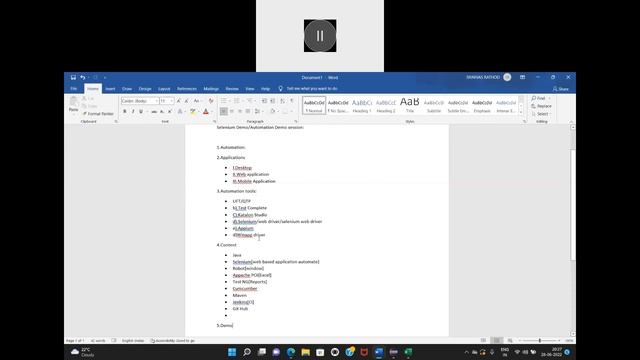Screen dimensions: 640x360
Task: Expand the Styles gallery
Action: (521, 112)
